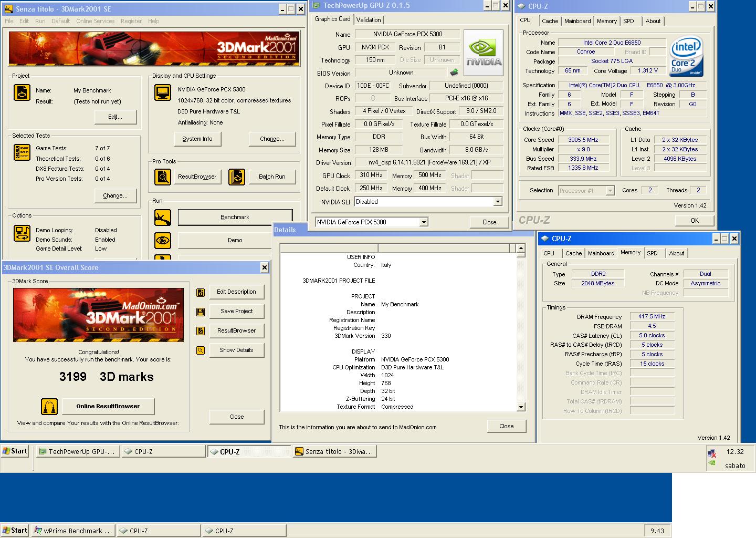Click the ResultBrowser magnifier icon in Pro Tools

coord(162,177)
